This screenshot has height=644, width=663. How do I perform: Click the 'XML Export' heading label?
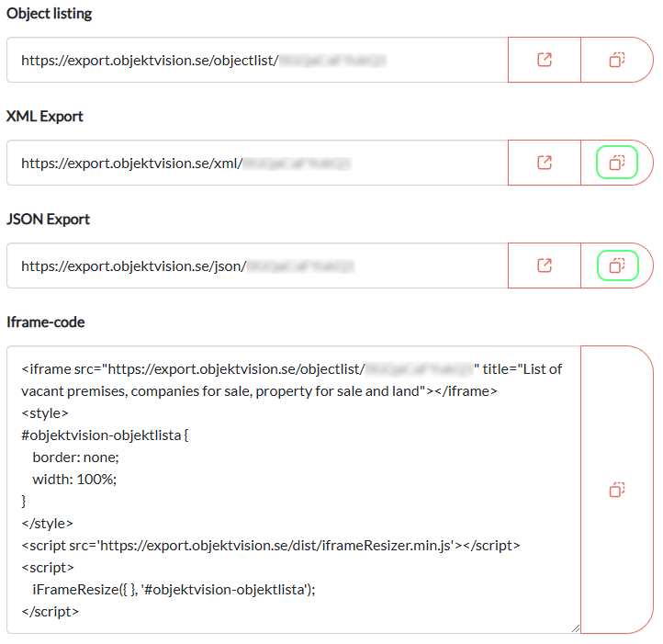click(x=45, y=117)
